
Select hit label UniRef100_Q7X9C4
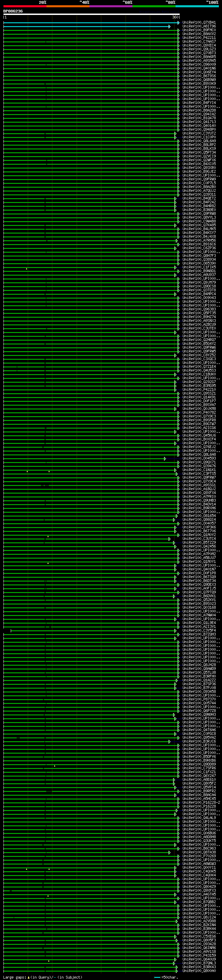[199, 481]
